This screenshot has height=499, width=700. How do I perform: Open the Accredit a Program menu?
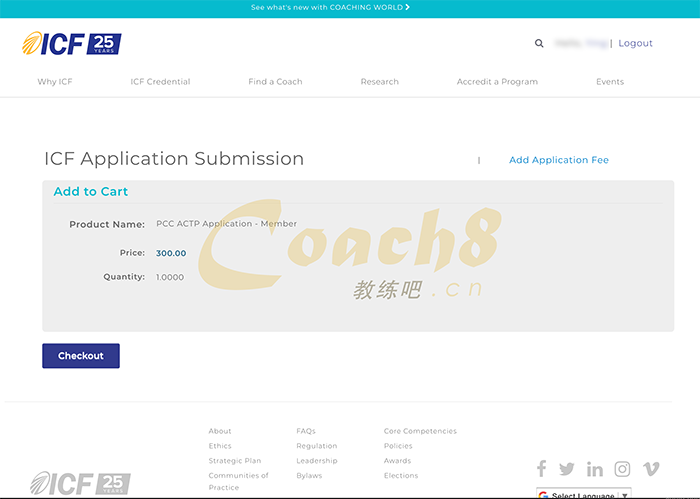(497, 82)
